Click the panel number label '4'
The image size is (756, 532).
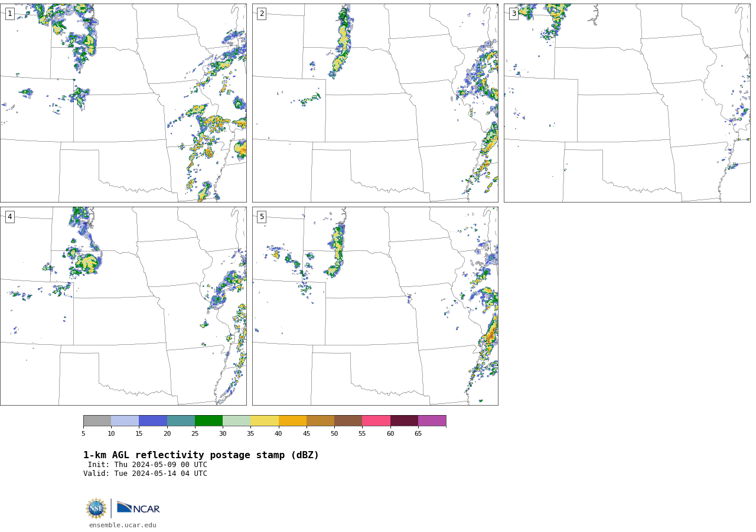(10, 217)
